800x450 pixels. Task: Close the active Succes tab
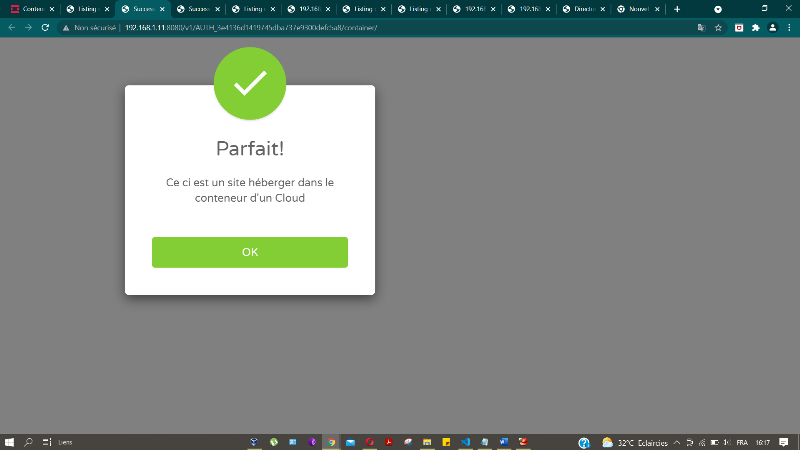pyautogui.click(x=162, y=9)
